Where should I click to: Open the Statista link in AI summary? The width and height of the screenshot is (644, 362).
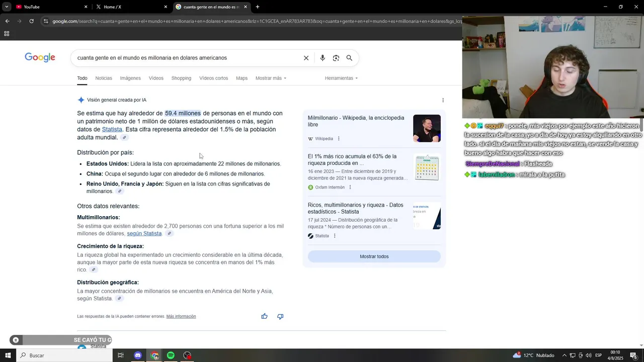[112, 130]
